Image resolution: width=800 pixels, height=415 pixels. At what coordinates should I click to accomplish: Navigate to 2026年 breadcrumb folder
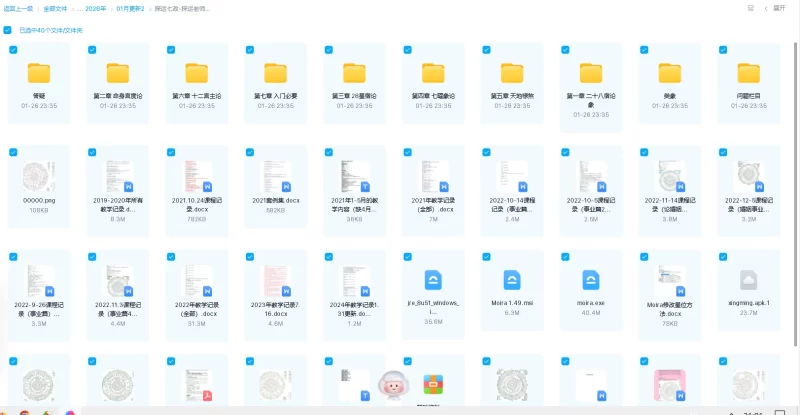(96, 7)
